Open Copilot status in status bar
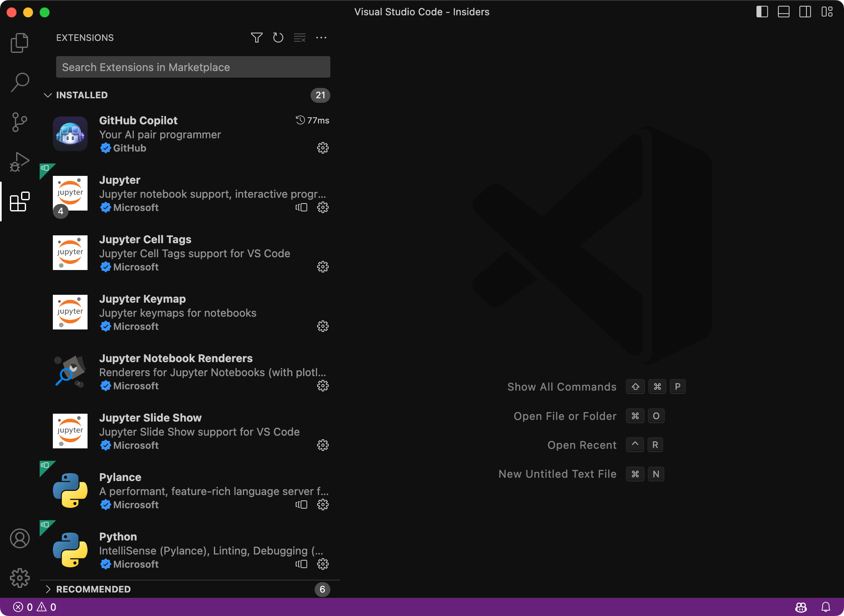Image resolution: width=844 pixels, height=616 pixels. (x=801, y=607)
